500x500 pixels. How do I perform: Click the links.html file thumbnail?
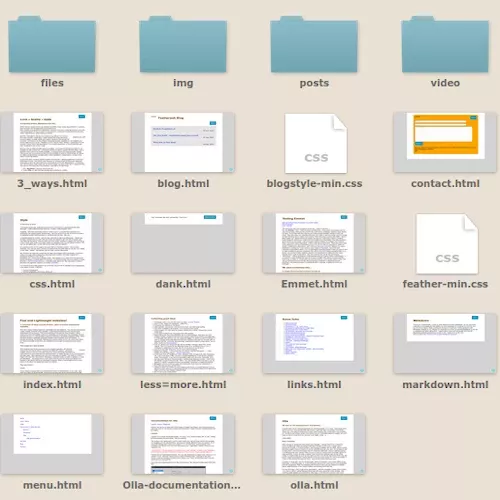tap(314, 343)
